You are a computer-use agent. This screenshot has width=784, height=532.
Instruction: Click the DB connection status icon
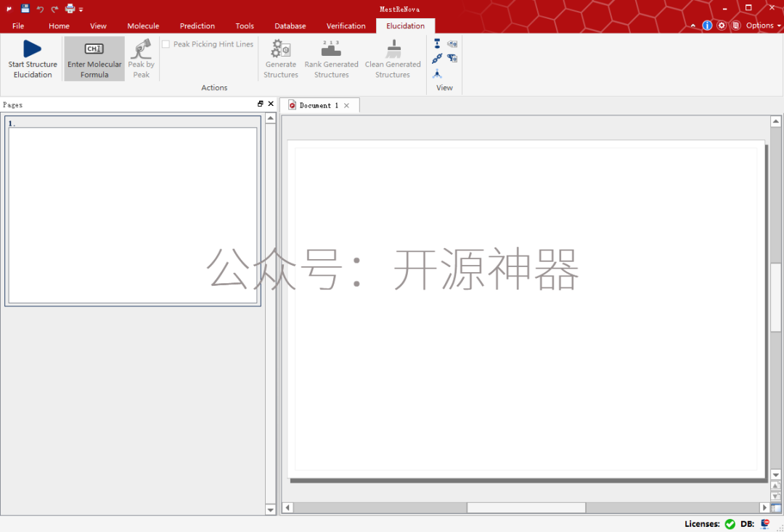point(764,524)
